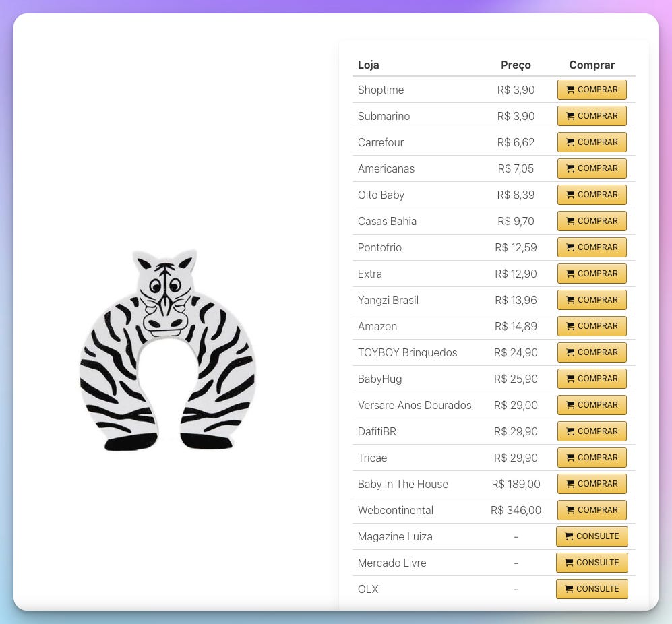Click the Pontofrio store name
The image size is (672, 624).
tap(379, 247)
